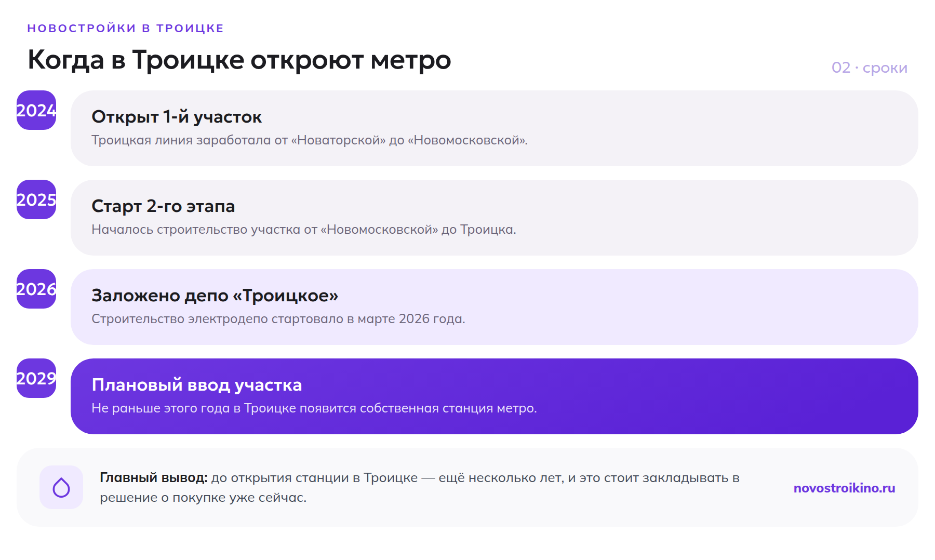The image size is (935, 560).
Task: Select the 2026 year badge
Action: point(36,289)
